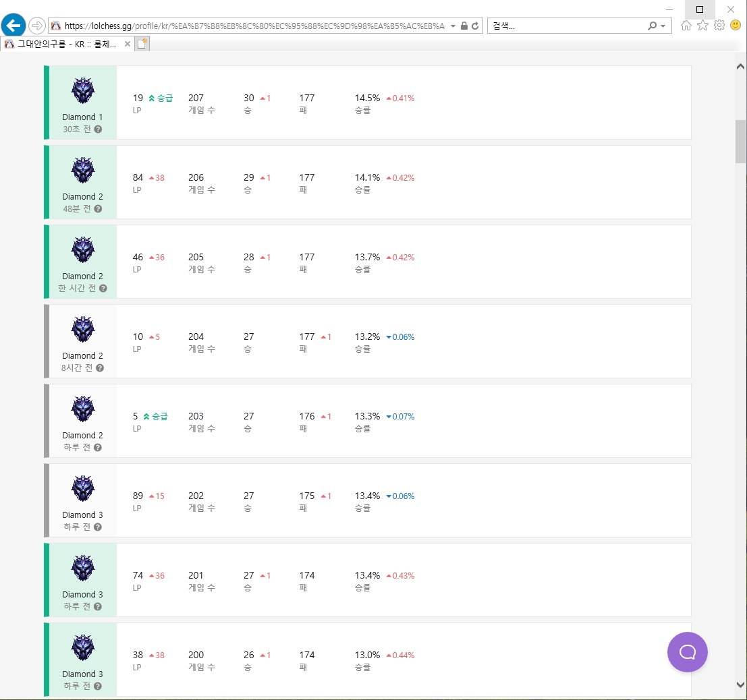Click the browser forward arrow button
747x700 pixels.
click(x=37, y=26)
